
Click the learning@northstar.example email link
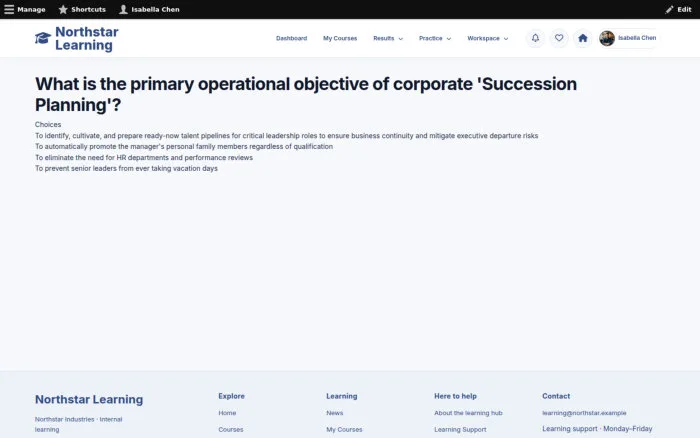pyautogui.click(x=584, y=413)
